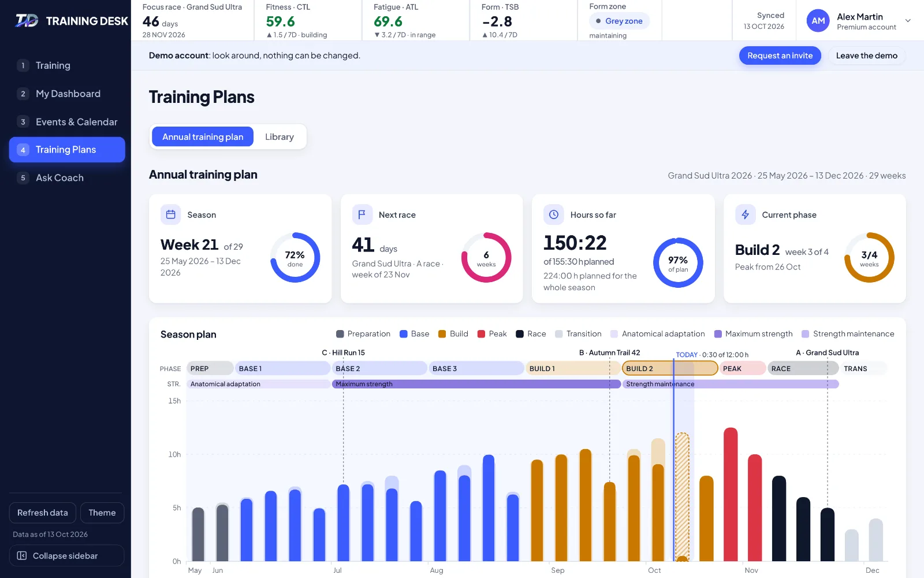This screenshot has width=924, height=578.
Task: Switch to the Library tab
Action: click(280, 137)
